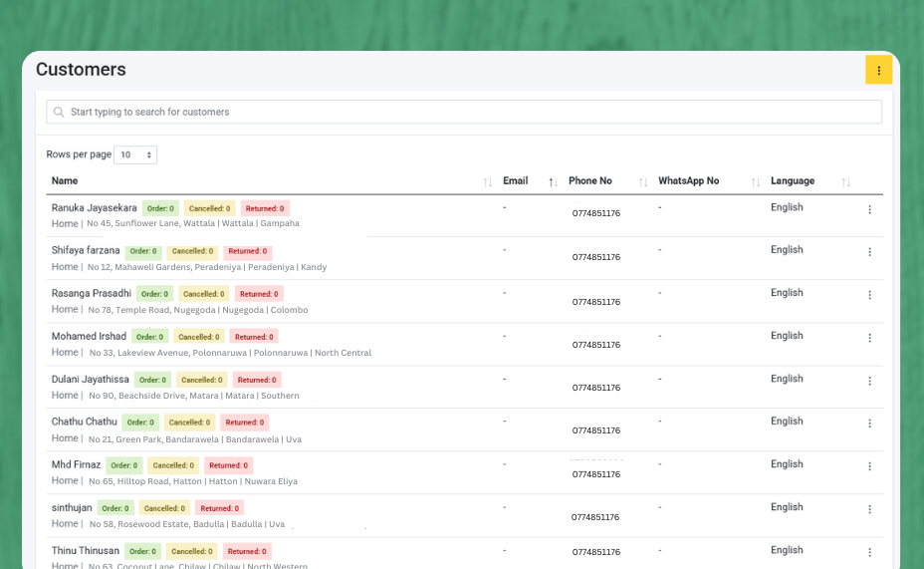Open actions menu for sinthujan

[869, 509]
